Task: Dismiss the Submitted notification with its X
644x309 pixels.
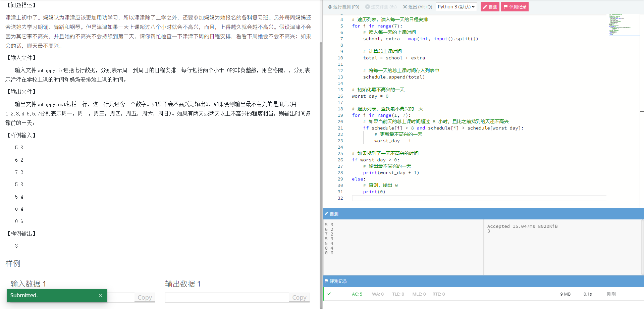Action: tap(101, 296)
